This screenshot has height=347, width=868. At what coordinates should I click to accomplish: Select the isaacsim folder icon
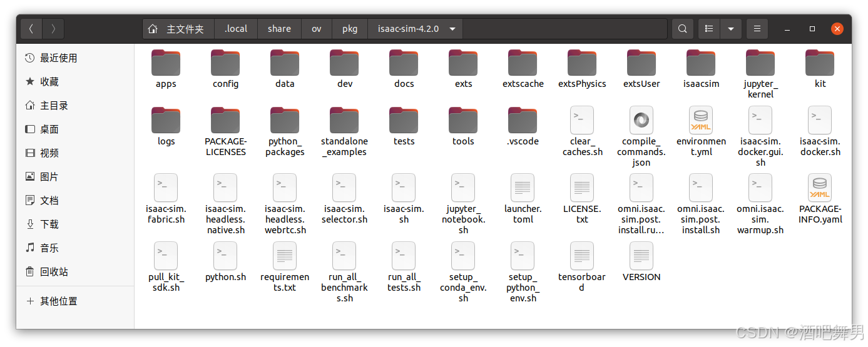click(x=701, y=63)
